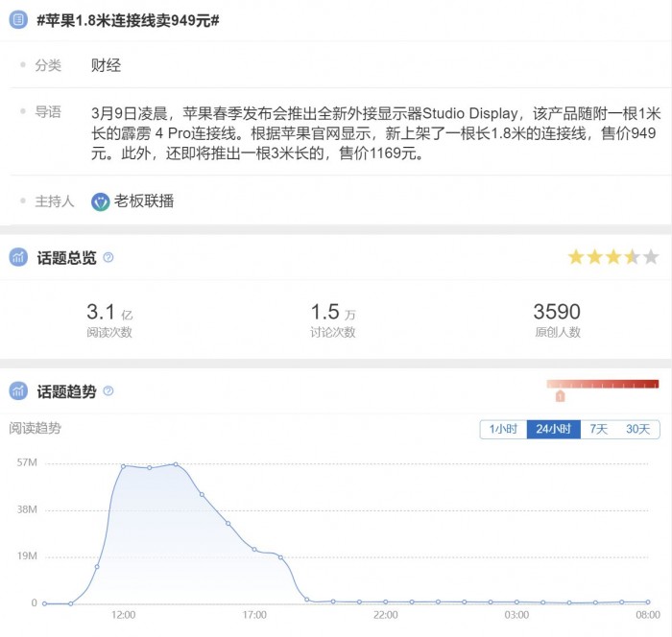Screen dimensions: 672x637
Task: Click the topic document icon beside the hashtag title
Action: 18,20
